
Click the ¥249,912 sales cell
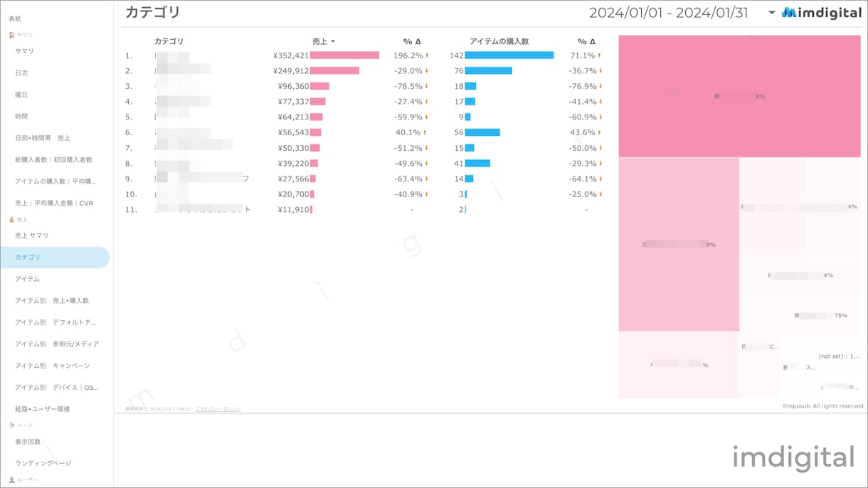(291, 70)
